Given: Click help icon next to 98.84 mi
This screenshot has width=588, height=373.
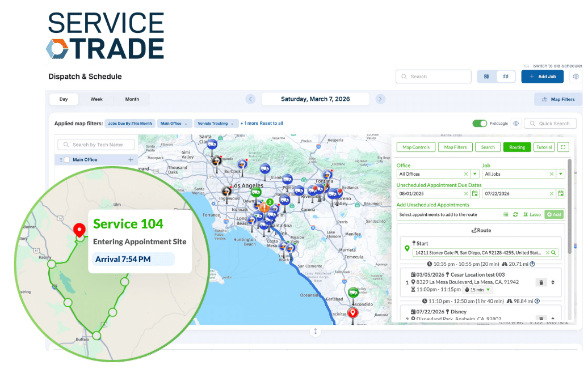Looking at the screenshot, I should click(x=537, y=301).
